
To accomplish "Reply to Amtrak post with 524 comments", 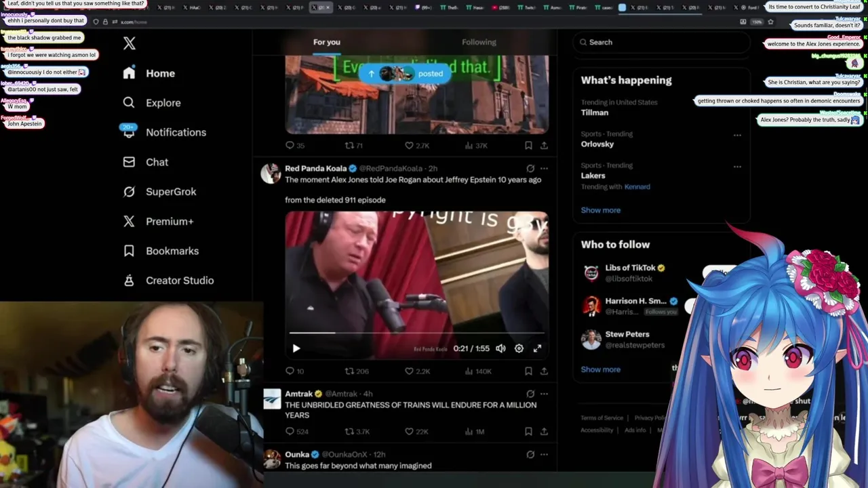I will (x=297, y=431).
